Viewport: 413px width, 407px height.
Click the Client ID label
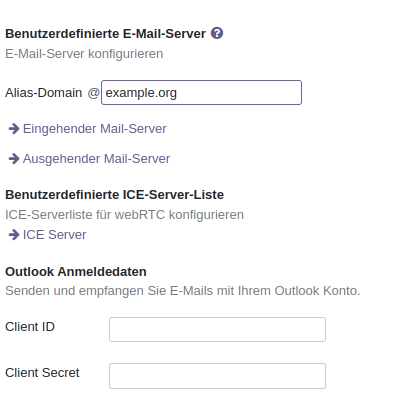tap(30, 327)
